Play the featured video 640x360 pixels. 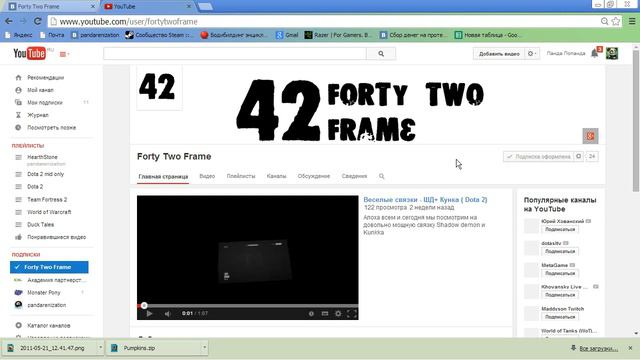[149, 313]
